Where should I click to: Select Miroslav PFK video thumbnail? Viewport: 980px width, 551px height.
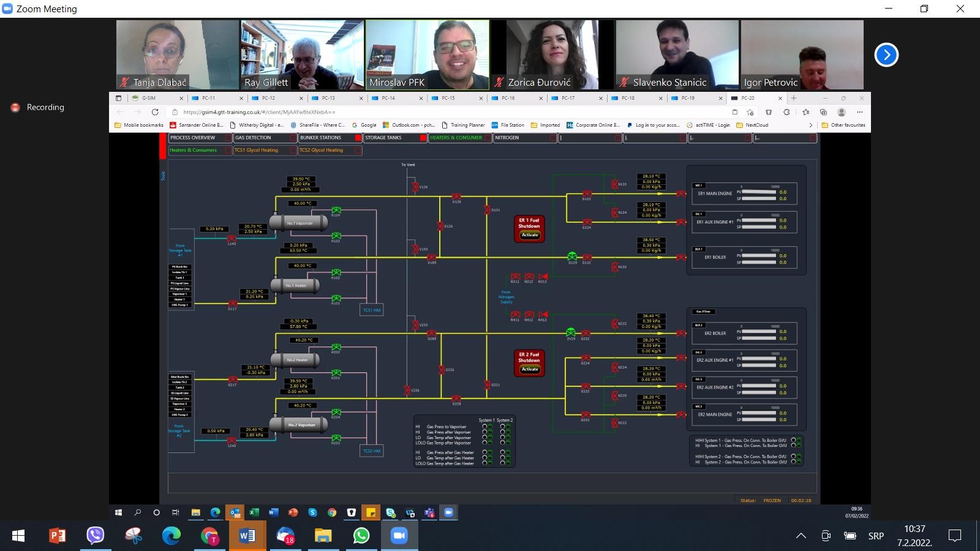[428, 55]
